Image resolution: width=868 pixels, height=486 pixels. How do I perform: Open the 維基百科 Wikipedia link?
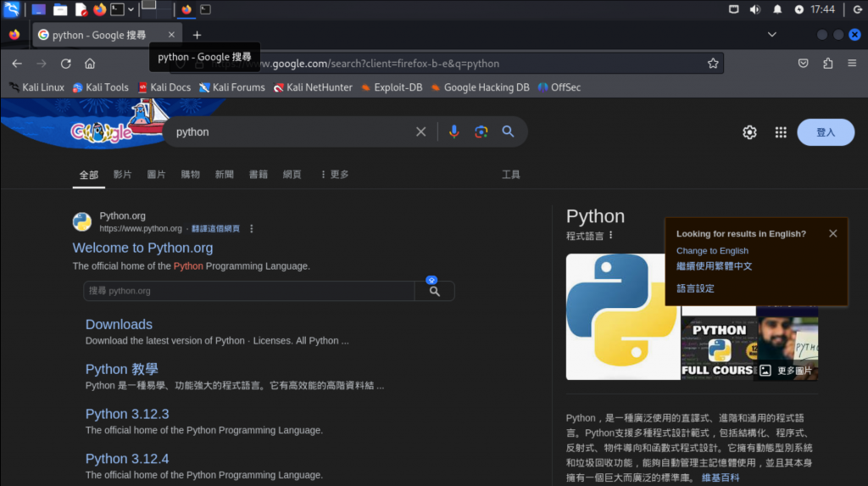coord(721,478)
